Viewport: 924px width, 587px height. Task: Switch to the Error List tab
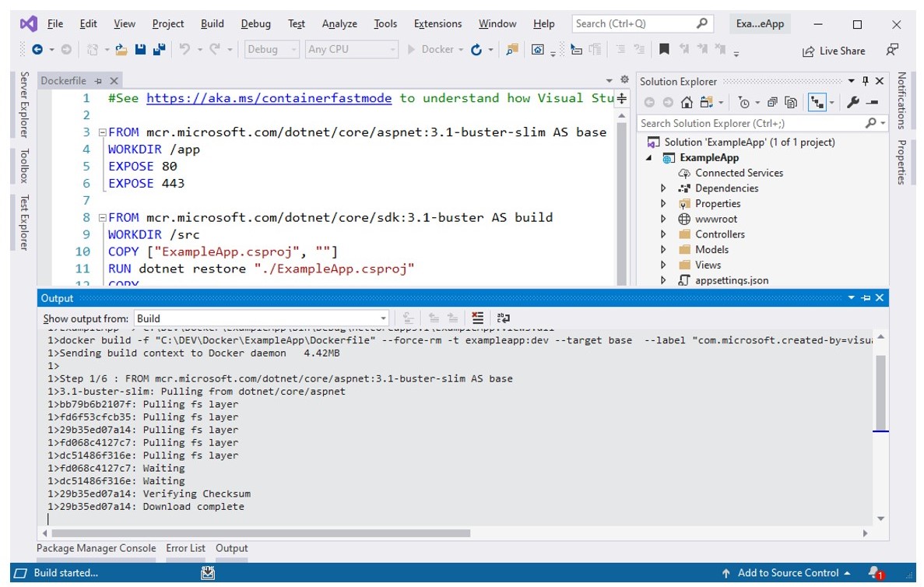point(185,548)
